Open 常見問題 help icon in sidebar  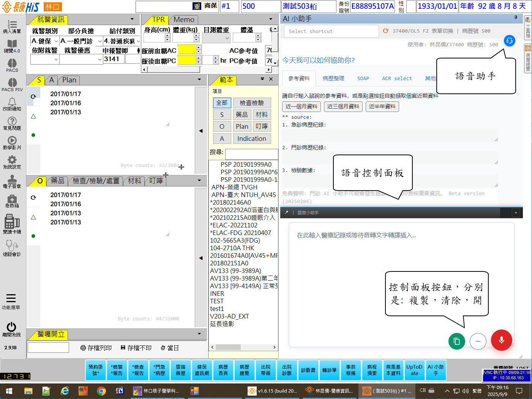(12, 123)
